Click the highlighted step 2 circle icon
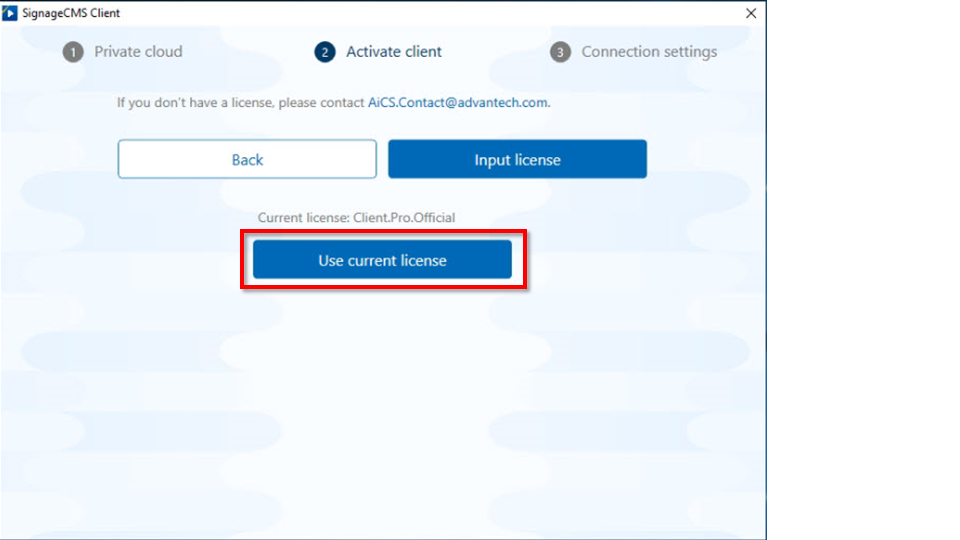The height and width of the screenshot is (540, 960). pyautogui.click(x=324, y=52)
